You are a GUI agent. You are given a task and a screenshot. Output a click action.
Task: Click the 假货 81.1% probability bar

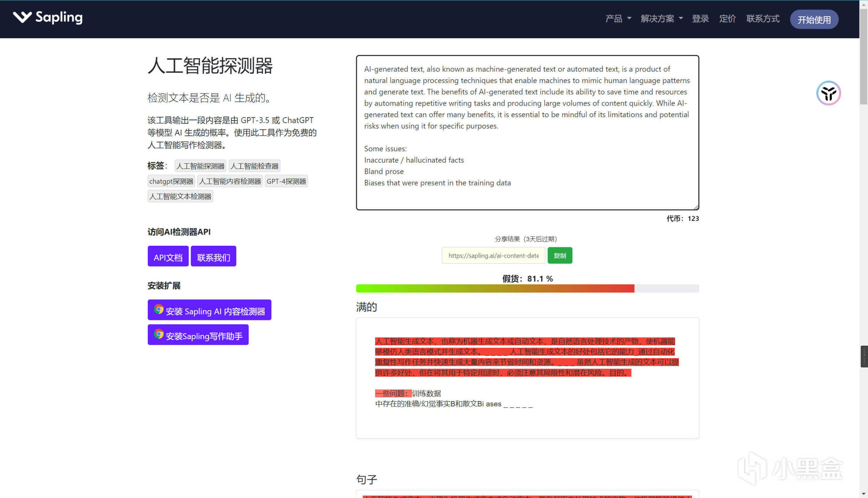tap(527, 288)
